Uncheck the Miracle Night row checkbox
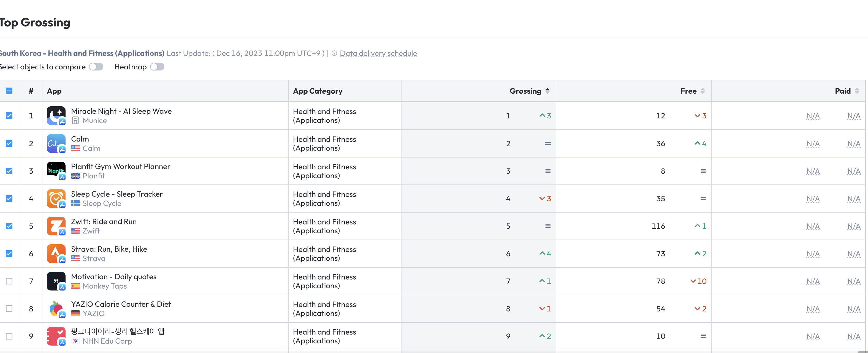Viewport: 868px width, 353px height. click(9, 116)
